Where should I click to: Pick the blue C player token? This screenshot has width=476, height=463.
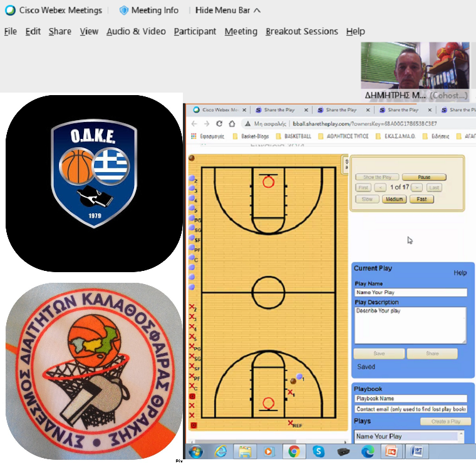coord(192,258)
